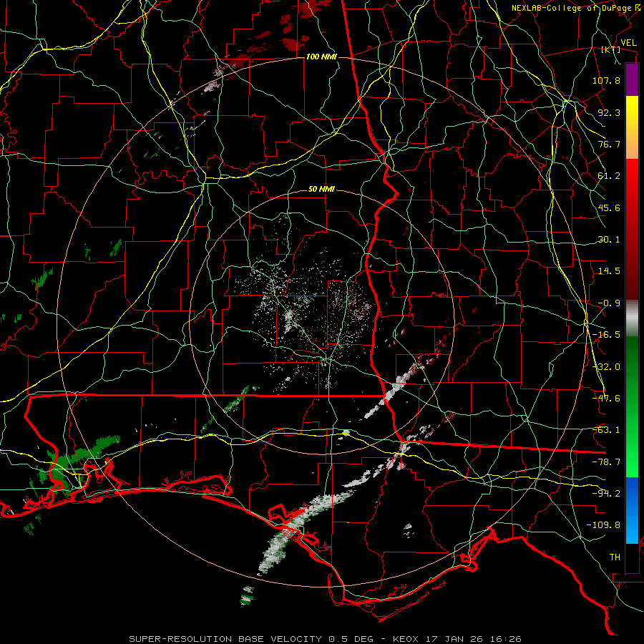The width and height of the screenshot is (644, 644).
Task: Click the 76.7 velocity scale value
Action: (x=609, y=144)
